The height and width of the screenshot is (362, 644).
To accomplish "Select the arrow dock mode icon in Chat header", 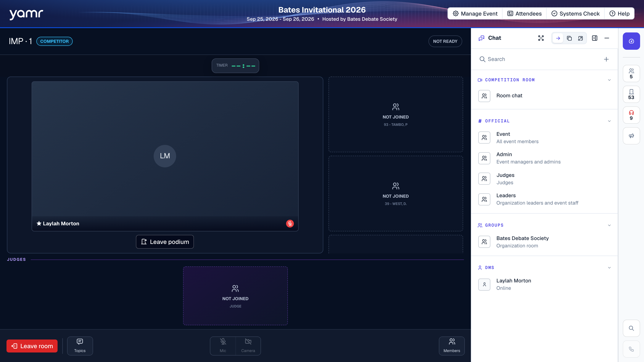I will (x=558, y=38).
